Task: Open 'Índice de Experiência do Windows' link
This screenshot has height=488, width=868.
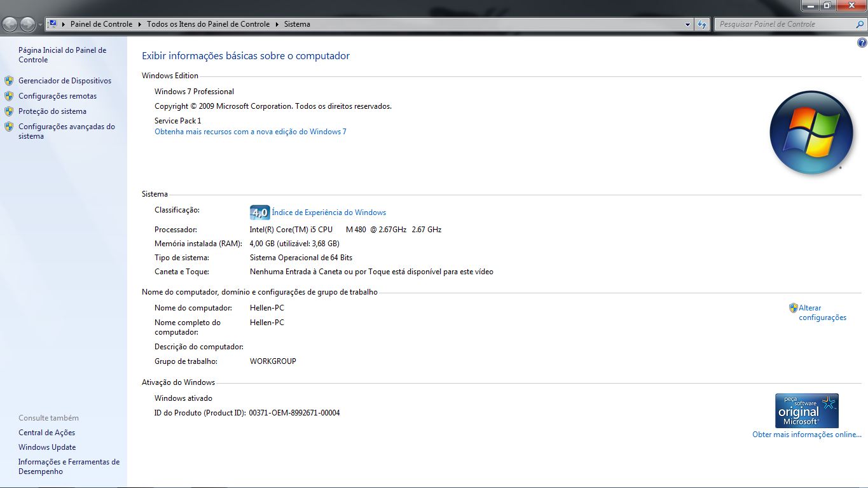Action: (329, 213)
